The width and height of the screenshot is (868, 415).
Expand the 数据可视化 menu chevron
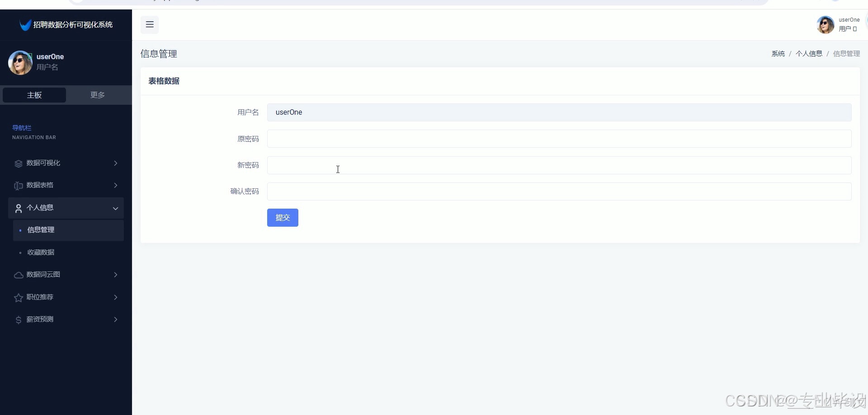click(x=116, y=163)
